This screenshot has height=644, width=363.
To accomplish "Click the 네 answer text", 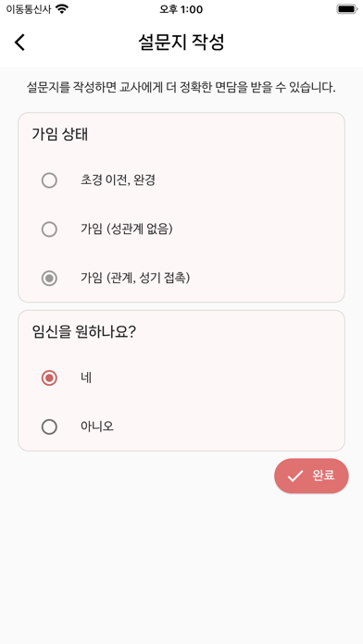I will [x=86, y=378].
